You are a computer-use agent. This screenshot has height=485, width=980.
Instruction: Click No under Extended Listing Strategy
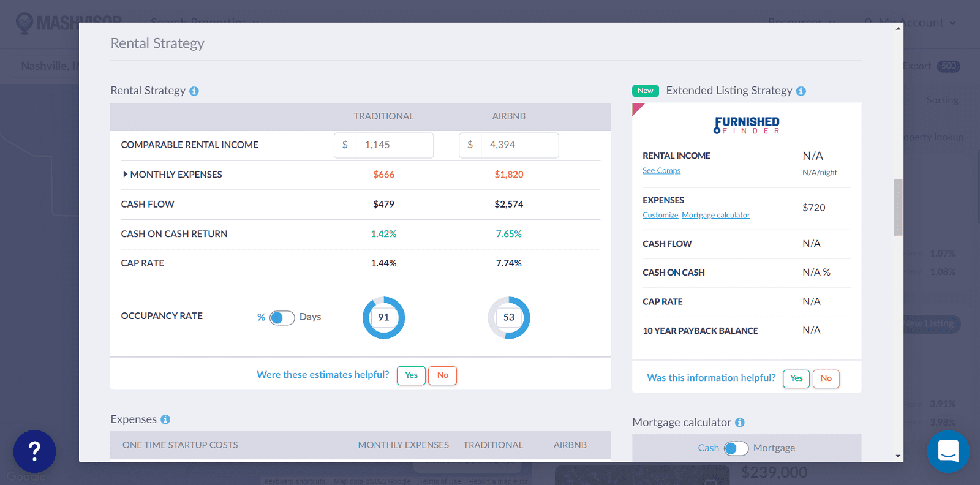(826, 378)
